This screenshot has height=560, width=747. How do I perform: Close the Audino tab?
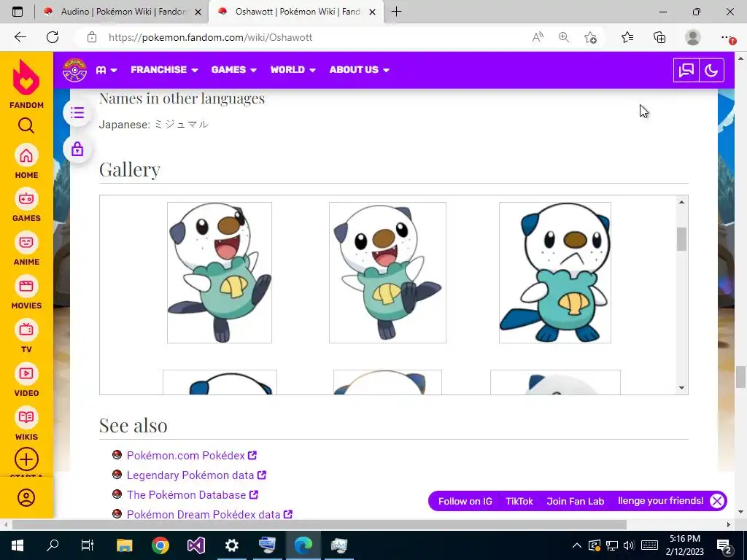point(198,12)
